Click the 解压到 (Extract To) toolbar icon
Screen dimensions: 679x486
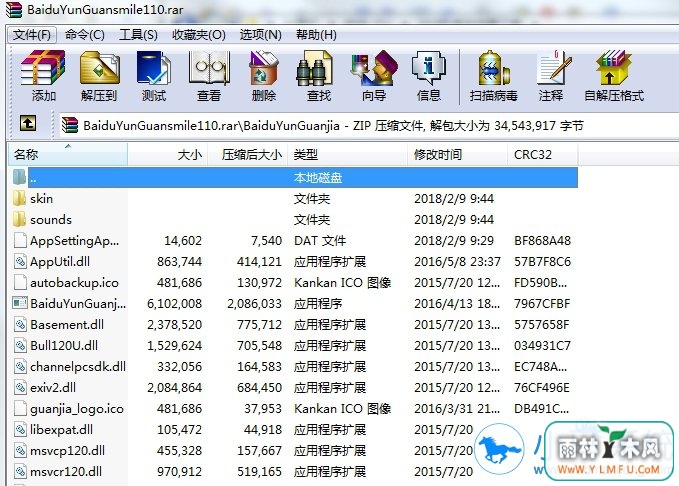99,68
